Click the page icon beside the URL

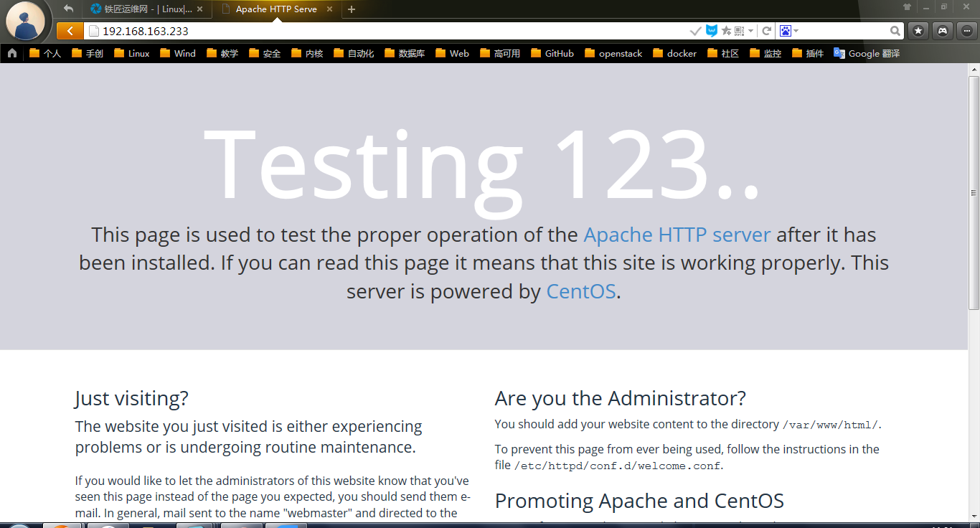pos(93,31)
